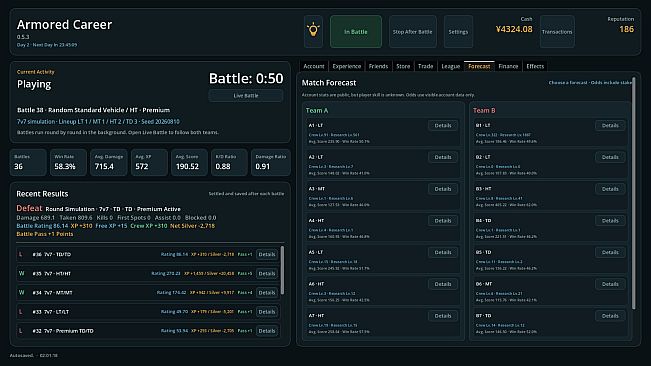651x366 pixels.
Task: Select the League tab
Action: (x=450, y=66)
